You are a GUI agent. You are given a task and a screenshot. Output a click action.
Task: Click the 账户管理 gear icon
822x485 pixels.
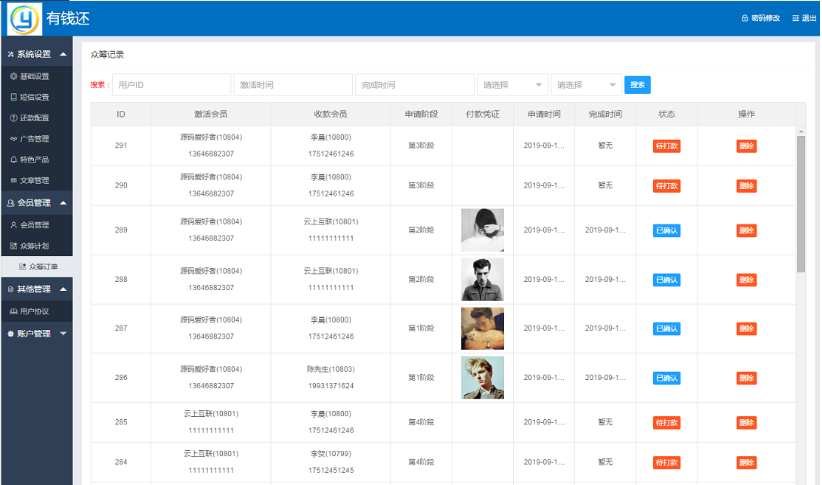(10, 333)
